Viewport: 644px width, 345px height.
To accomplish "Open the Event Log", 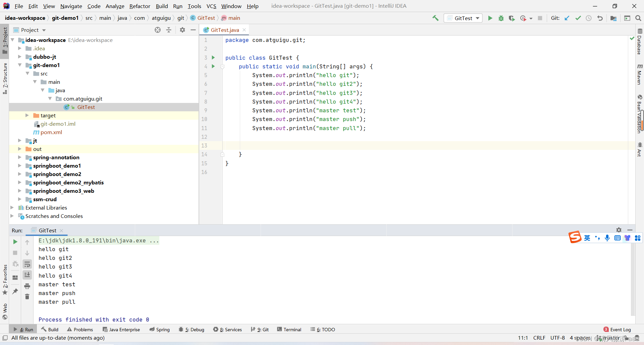I will pyautogui.click(x=617, y=330).
